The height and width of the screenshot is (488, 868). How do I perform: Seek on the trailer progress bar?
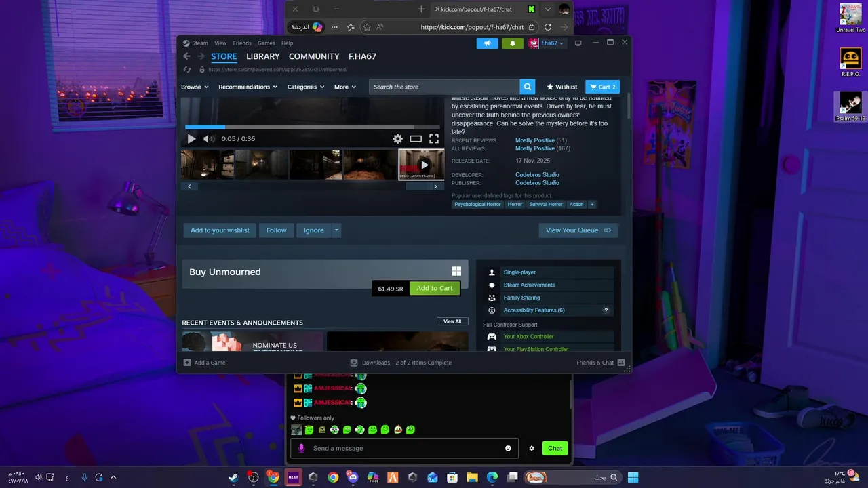313,127
